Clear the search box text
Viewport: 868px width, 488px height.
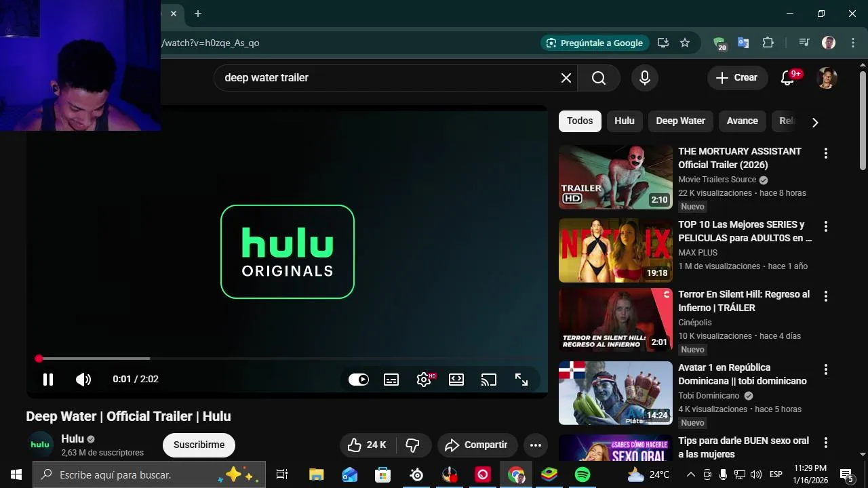click(x=566, y=78)
